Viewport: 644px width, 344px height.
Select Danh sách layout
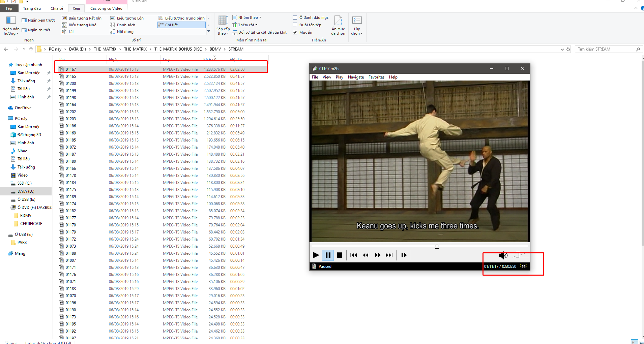123,25
